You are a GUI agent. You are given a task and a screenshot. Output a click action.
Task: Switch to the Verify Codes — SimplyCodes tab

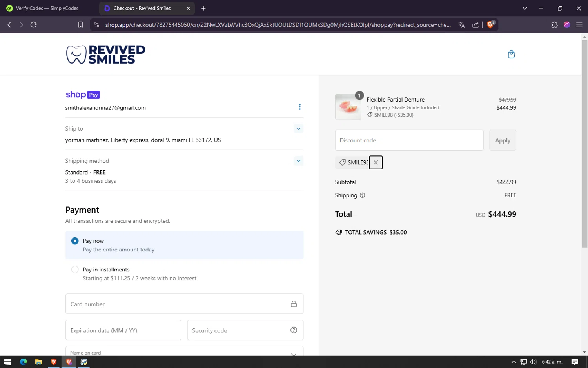coord(47,8)
